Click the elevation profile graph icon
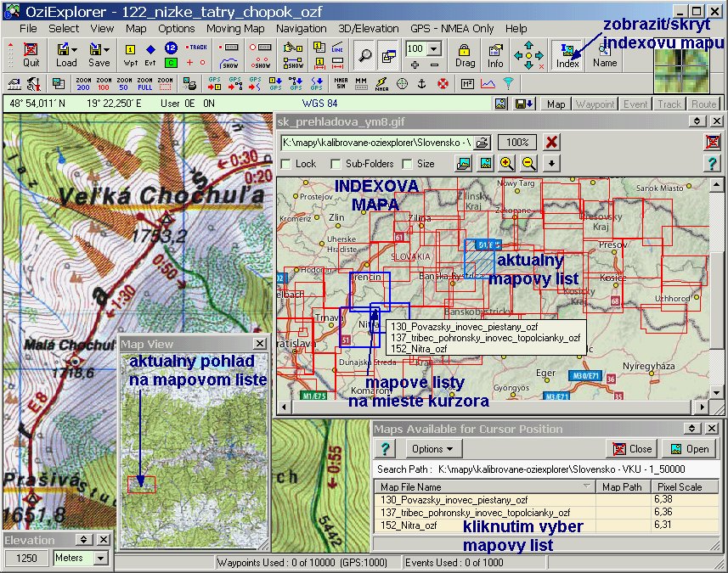Viewport: 728px width, 573px height. point(488,83)
